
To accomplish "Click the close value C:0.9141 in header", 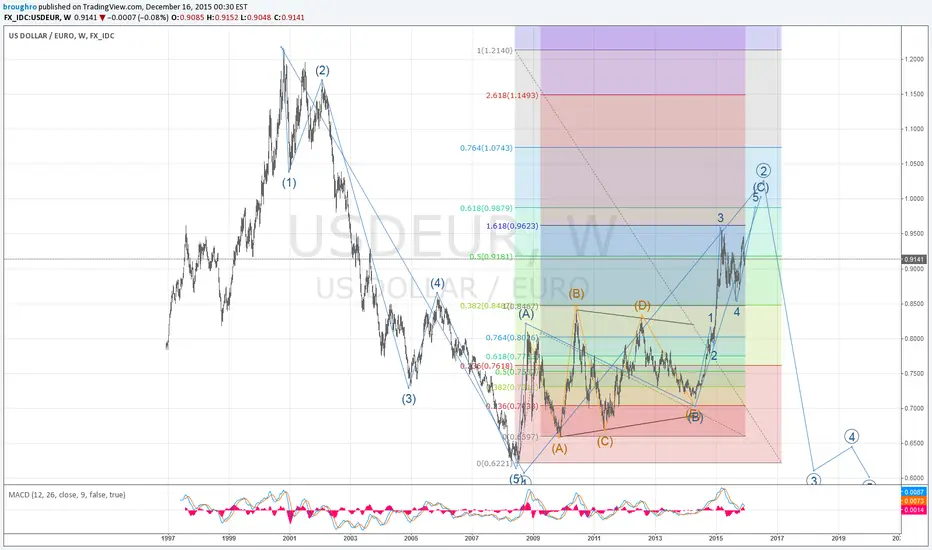I will 289,18.
